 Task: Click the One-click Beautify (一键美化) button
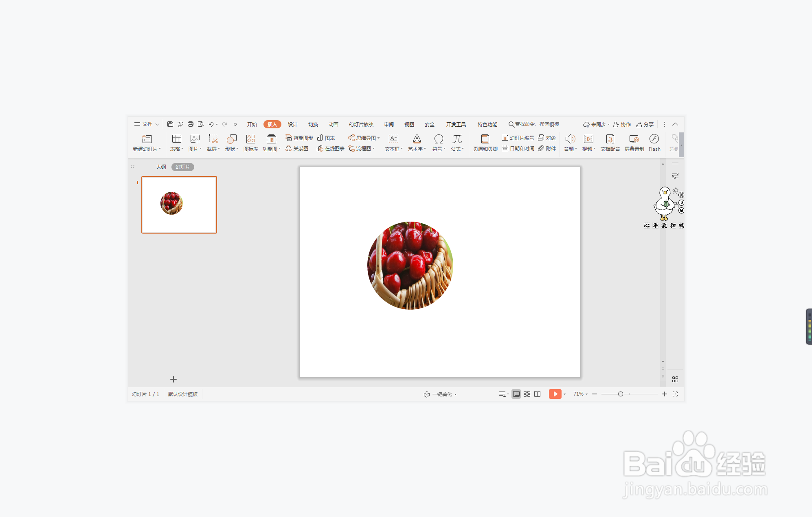[x=440, y=394]
